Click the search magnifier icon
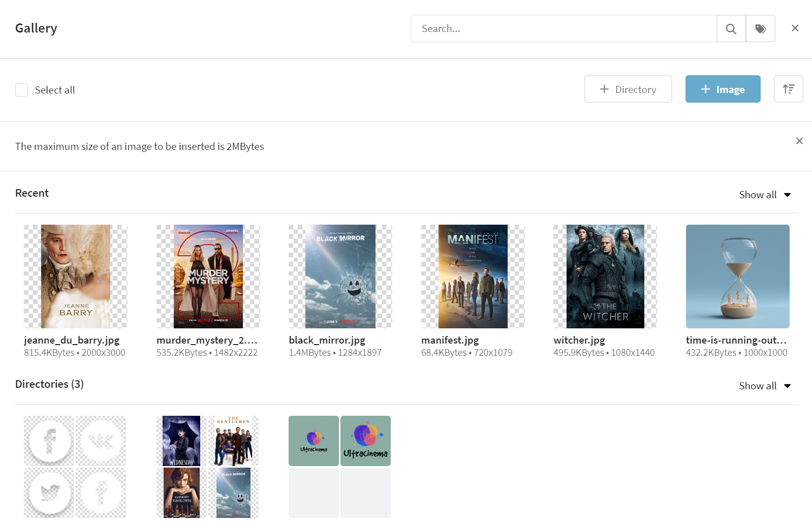 click(x=731, y=28)
